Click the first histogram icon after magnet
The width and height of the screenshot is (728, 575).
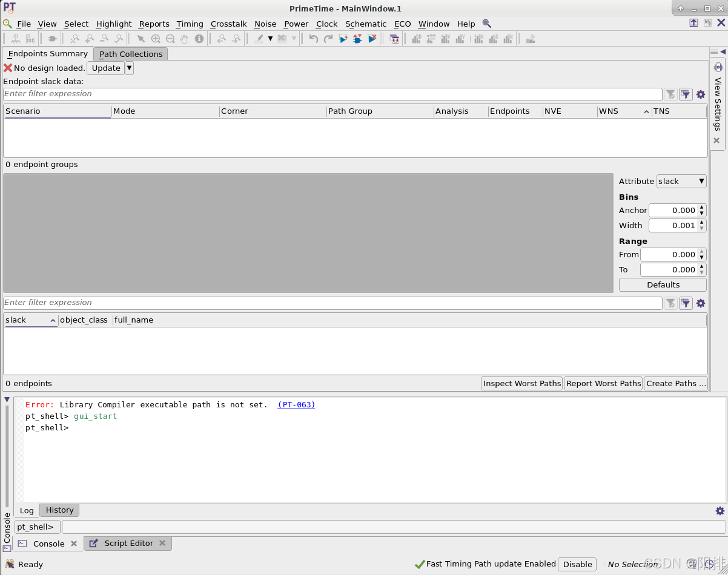pos(417,39)
